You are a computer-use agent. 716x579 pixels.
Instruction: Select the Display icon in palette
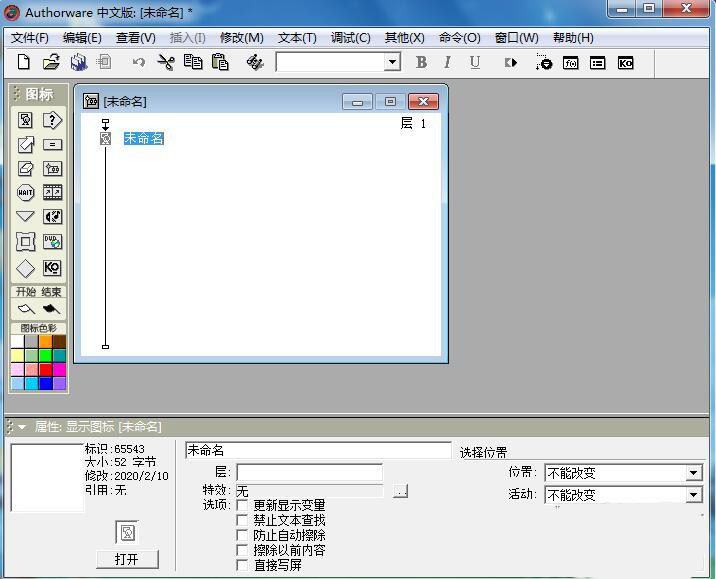(x=26, y=120)
